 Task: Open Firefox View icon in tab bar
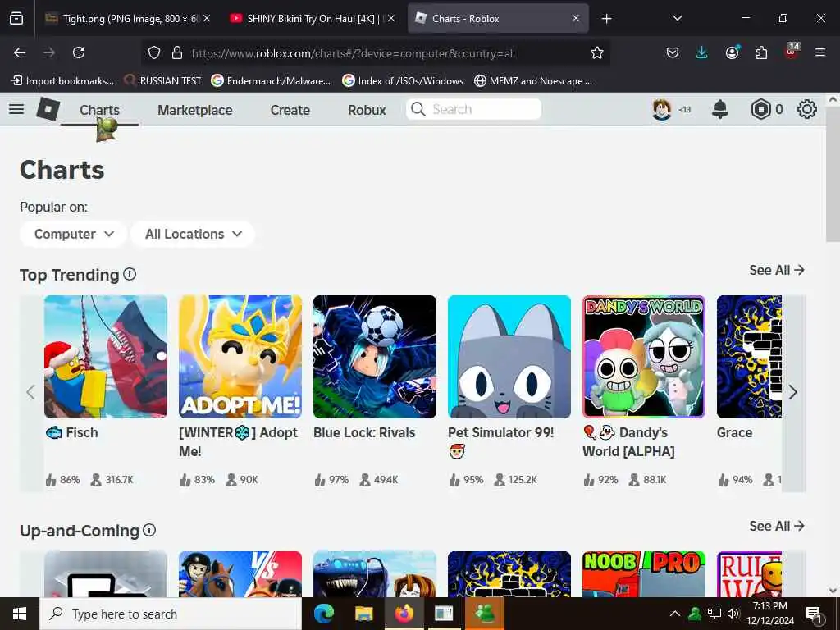16,19
